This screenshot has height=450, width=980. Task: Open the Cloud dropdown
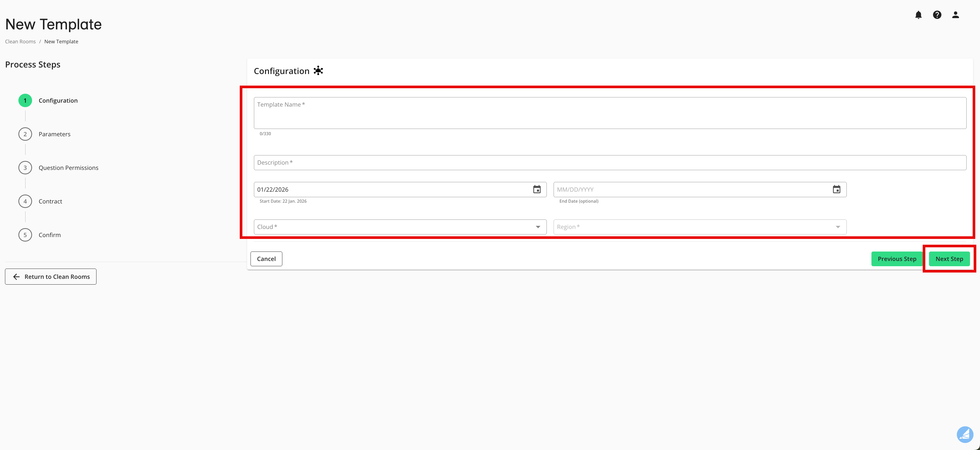400,227
